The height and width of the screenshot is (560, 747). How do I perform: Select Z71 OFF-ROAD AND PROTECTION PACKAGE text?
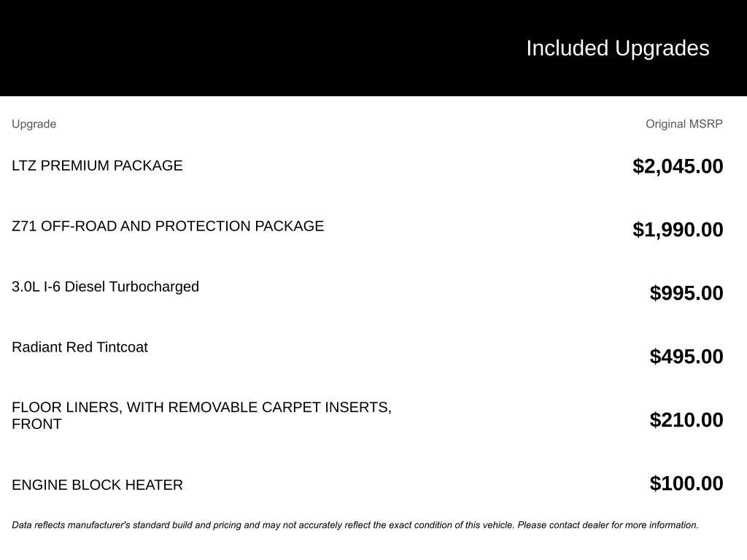[168, 226]
